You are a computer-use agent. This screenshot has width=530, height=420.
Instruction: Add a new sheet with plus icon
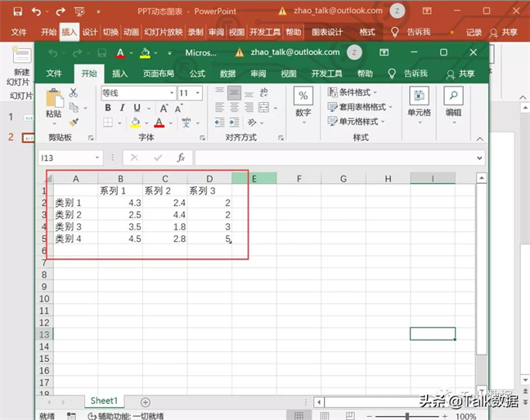pyautogui.click(x=146, y=401)
